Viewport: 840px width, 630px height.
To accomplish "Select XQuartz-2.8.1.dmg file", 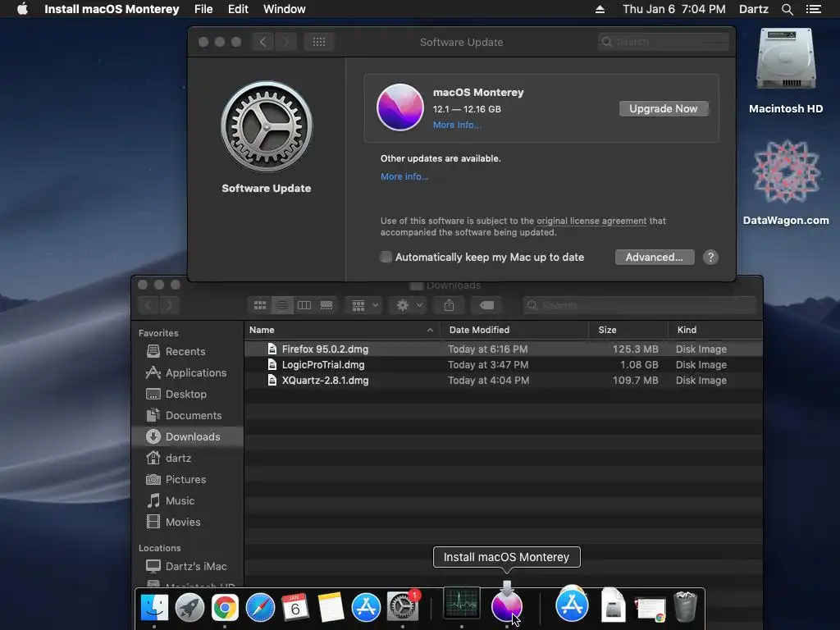I will pyautogui.click(x=504, y=381).
